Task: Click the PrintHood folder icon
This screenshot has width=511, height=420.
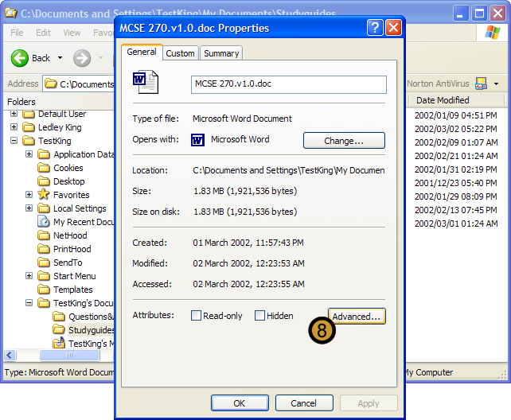Action: click(43, 248)
